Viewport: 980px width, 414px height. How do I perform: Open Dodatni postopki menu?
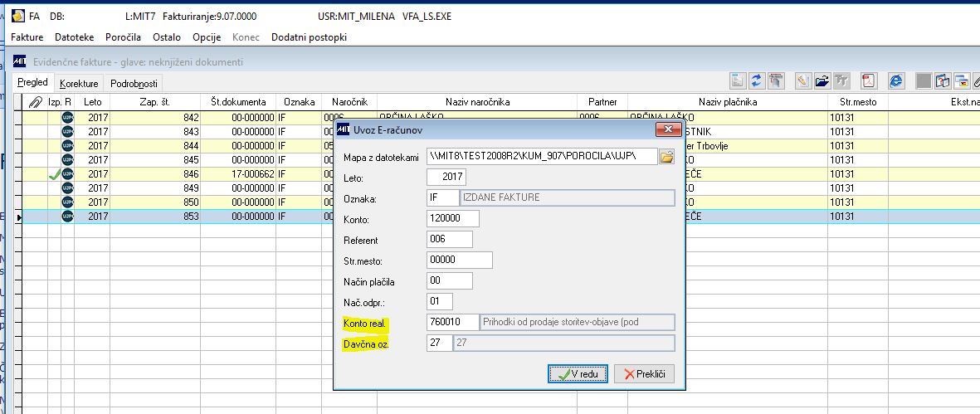309,37
